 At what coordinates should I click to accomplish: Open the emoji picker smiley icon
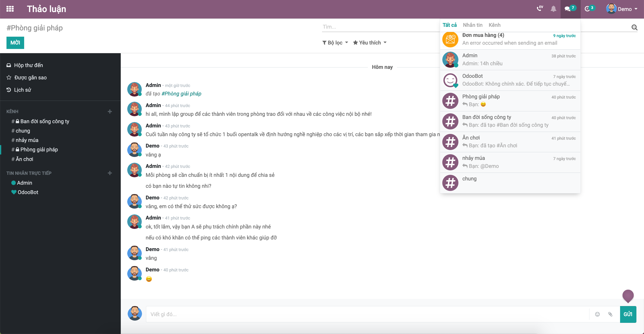coord(597,314)
